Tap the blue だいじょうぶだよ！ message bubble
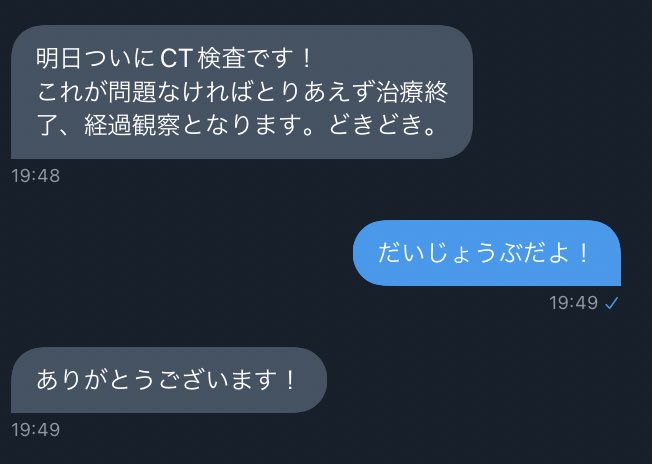652x464 pixels. (x=487, y=253)
